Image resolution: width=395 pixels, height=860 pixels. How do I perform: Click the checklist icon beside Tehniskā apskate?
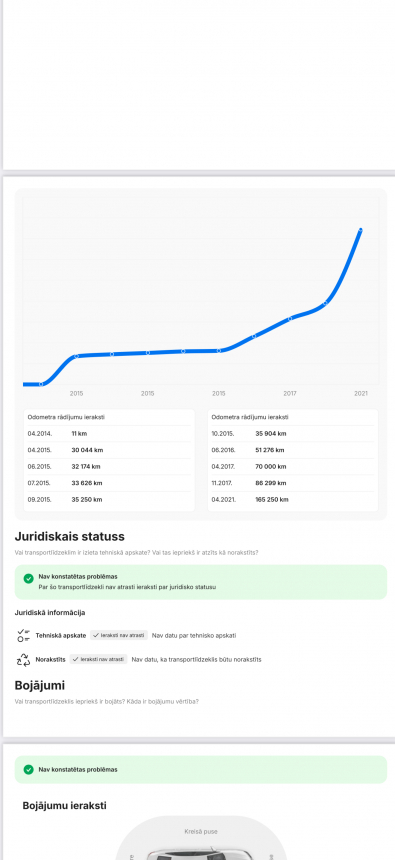click(24, 636)
